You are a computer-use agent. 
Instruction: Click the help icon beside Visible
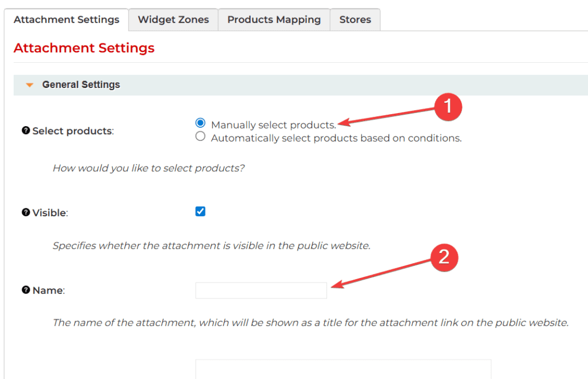pyautogui.click(x=26, y=212)
